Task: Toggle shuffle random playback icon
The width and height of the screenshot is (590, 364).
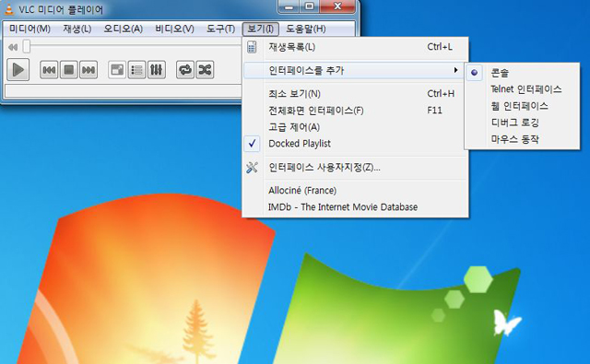Action: click(205, 70)
